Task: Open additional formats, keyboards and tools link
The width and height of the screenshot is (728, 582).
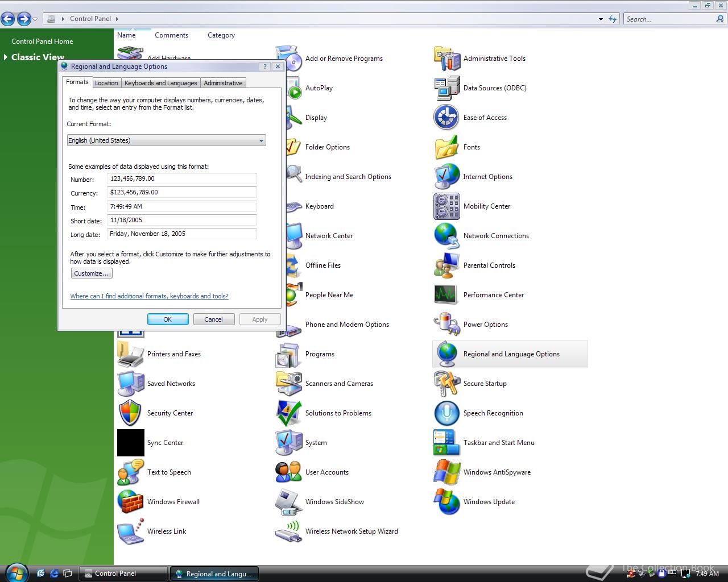Action: 149,296
